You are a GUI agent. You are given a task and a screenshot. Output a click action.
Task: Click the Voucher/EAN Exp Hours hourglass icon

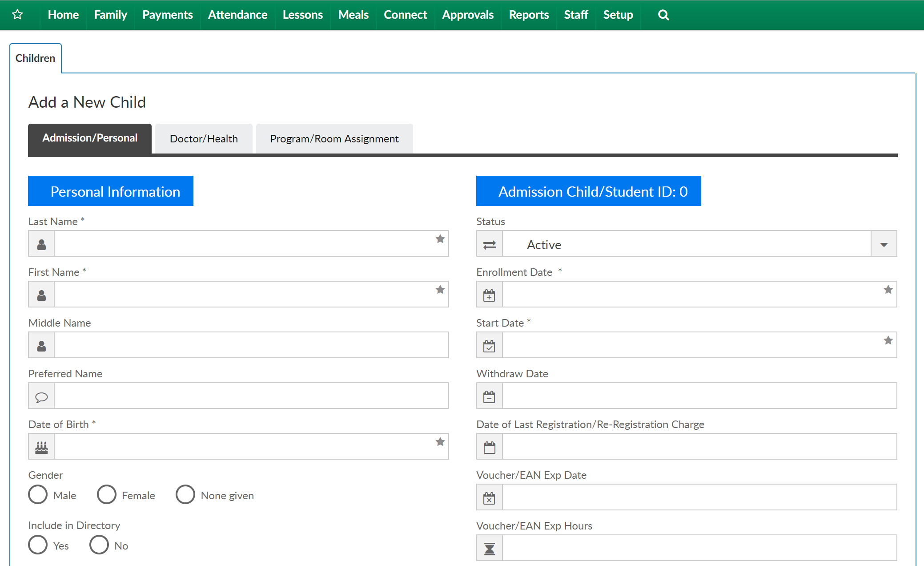click(489, 548)
